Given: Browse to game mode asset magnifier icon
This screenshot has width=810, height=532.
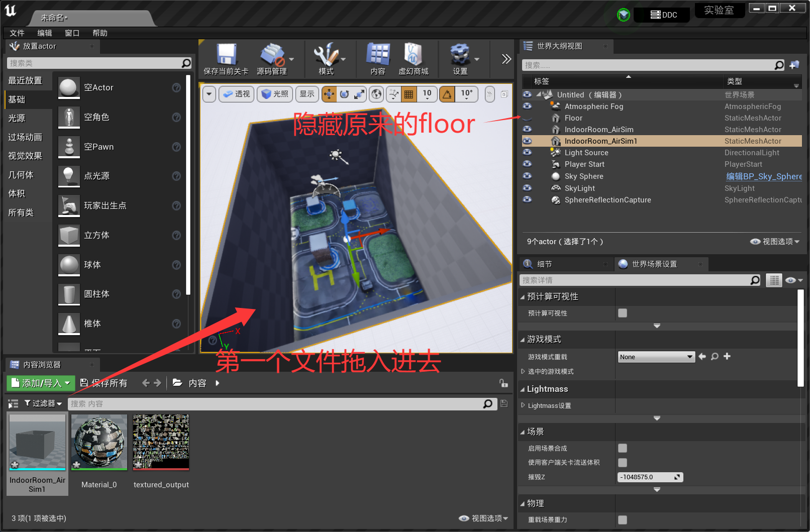Looking at the screenshot, I should click(715, 357).
